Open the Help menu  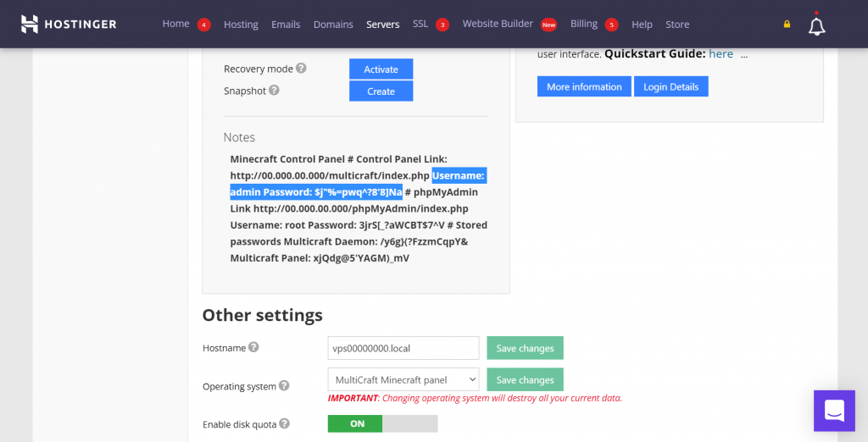pos(643,25)
